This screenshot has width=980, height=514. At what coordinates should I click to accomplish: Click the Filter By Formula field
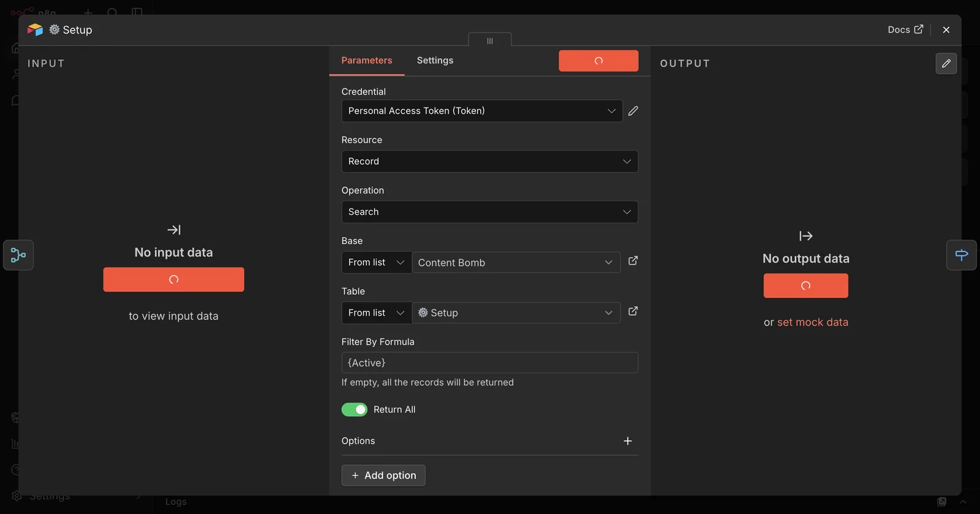click(490, 363)
